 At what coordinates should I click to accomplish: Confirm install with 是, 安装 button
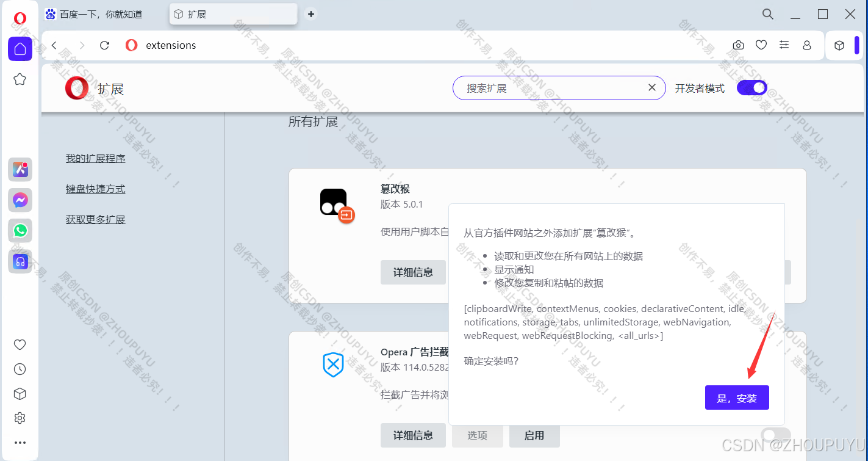pyautogui.click(x=737, y=398)
